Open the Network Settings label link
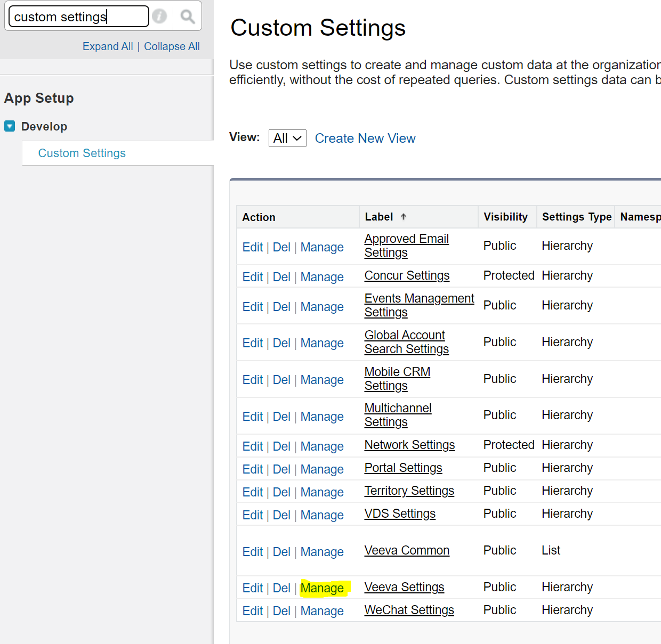661x644 pixels. click(409, 445)
